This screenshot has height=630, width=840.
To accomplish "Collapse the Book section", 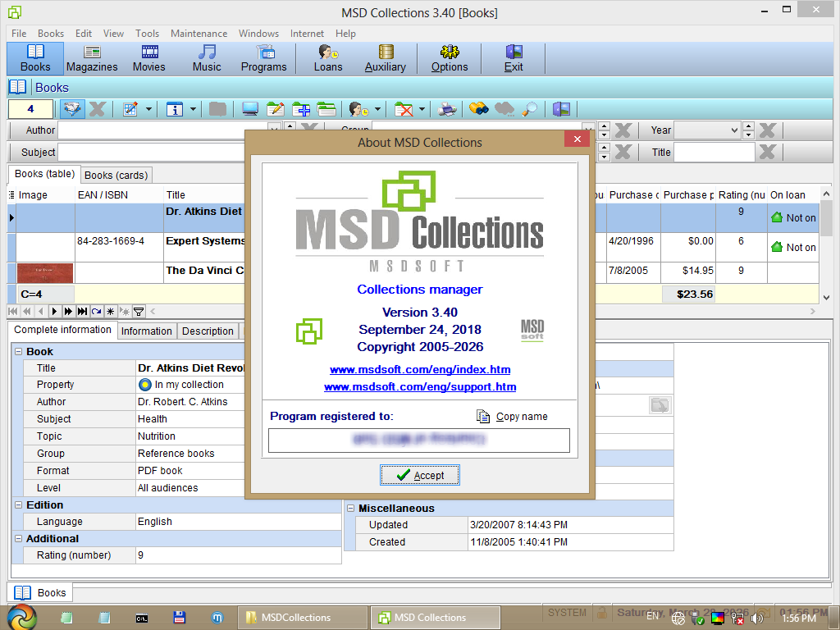I will click(x=19, y=351).
